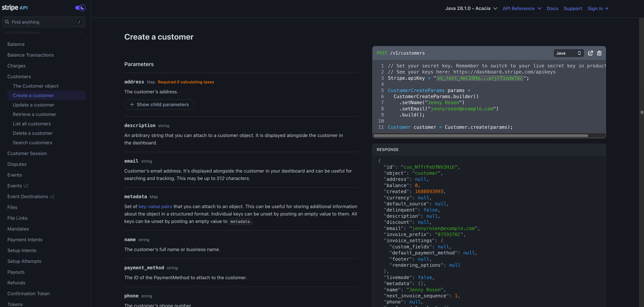Image resolution: width=644 pixels, height=307 pixels.
Task: Open Mandates in the sidebar
Action: tap(18, 229)
